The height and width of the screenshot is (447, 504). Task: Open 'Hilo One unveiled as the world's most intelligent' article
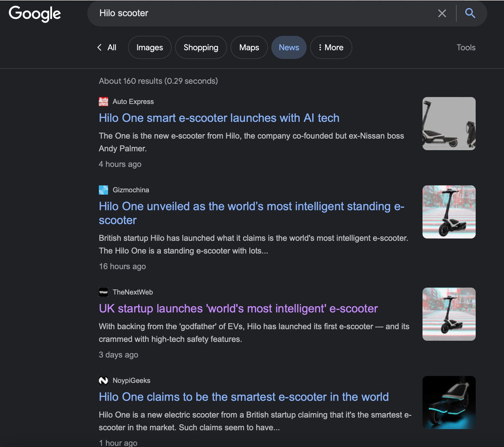point(251,213)
